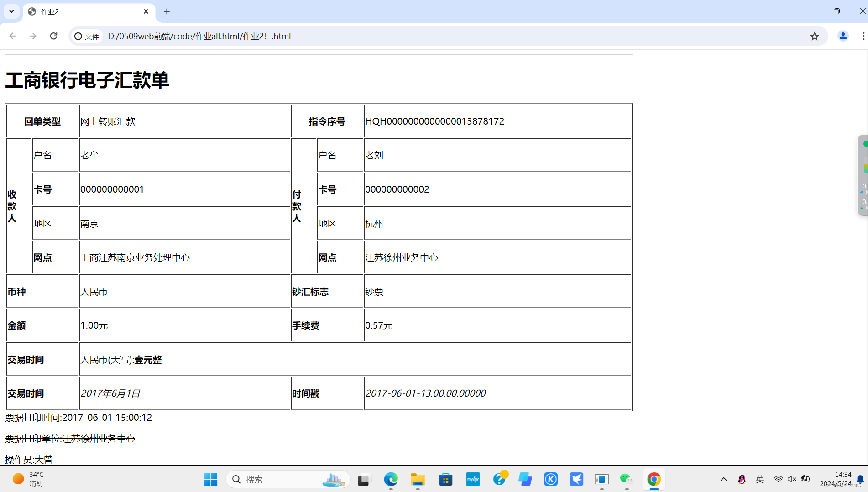Open the blue bird app on taskbar

click(x=576, y=479)
